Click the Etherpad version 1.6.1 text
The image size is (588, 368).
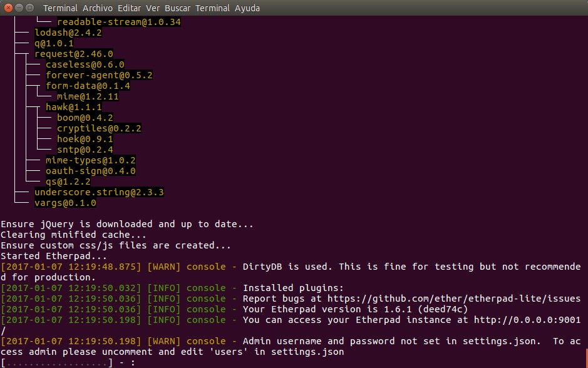[355, 309]
